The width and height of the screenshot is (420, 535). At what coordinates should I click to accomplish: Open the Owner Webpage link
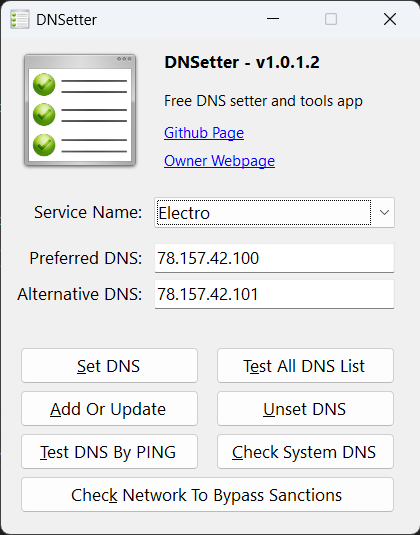tap(219, 161)
